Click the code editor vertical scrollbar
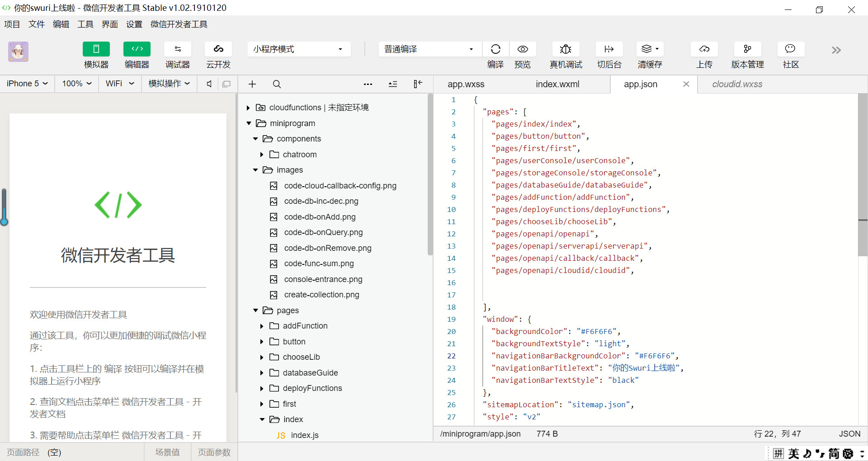 (863, 174)
